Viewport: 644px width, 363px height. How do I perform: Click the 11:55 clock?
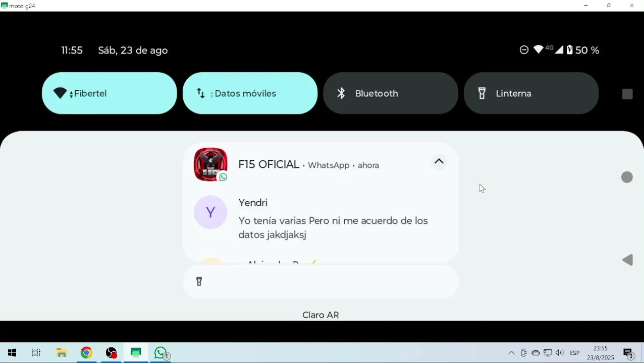coord(72,50)
